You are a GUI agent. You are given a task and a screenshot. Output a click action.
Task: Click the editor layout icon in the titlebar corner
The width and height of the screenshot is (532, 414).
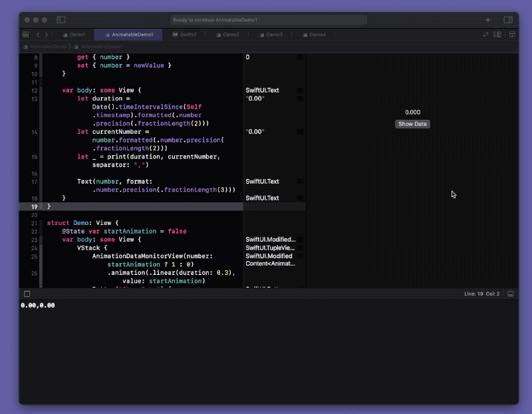(x=508, y=20)
